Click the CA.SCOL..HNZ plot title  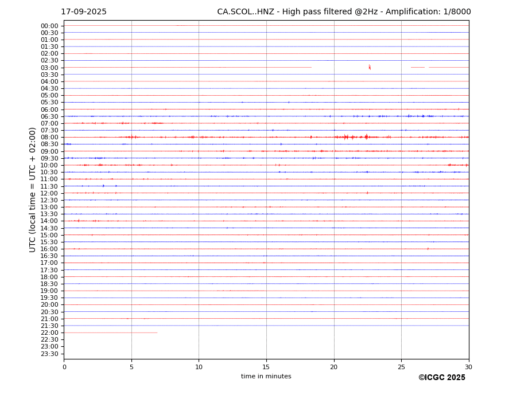(344, 12)
